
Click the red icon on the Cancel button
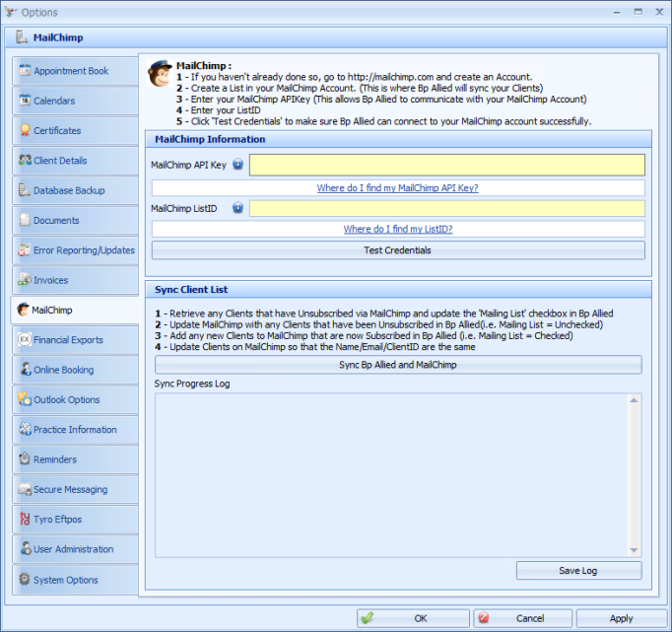[x=484, y=618]
